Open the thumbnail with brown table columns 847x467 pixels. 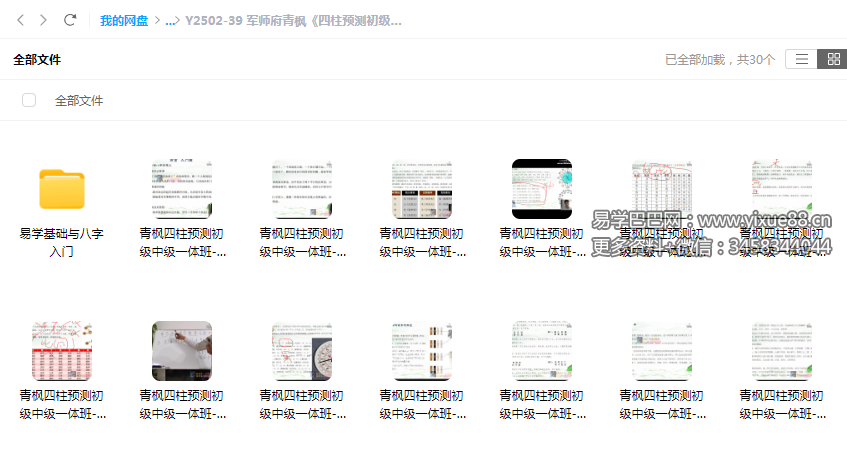pos(422,189)
